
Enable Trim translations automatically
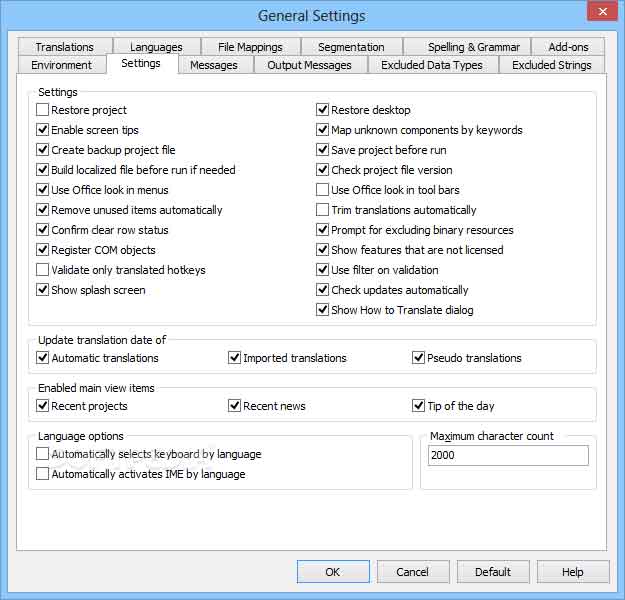pos(323,210)
